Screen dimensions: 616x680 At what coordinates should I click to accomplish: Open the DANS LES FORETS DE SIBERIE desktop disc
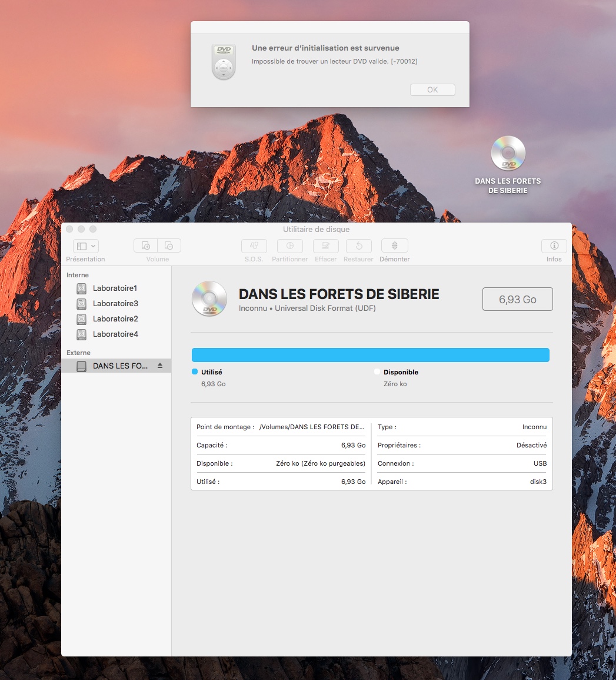508,153
